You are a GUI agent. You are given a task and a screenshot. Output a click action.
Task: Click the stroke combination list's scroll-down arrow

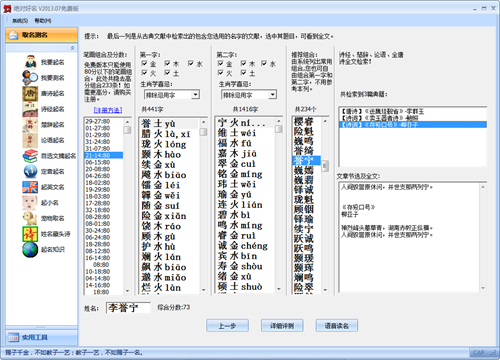click(x=127, y=291)
